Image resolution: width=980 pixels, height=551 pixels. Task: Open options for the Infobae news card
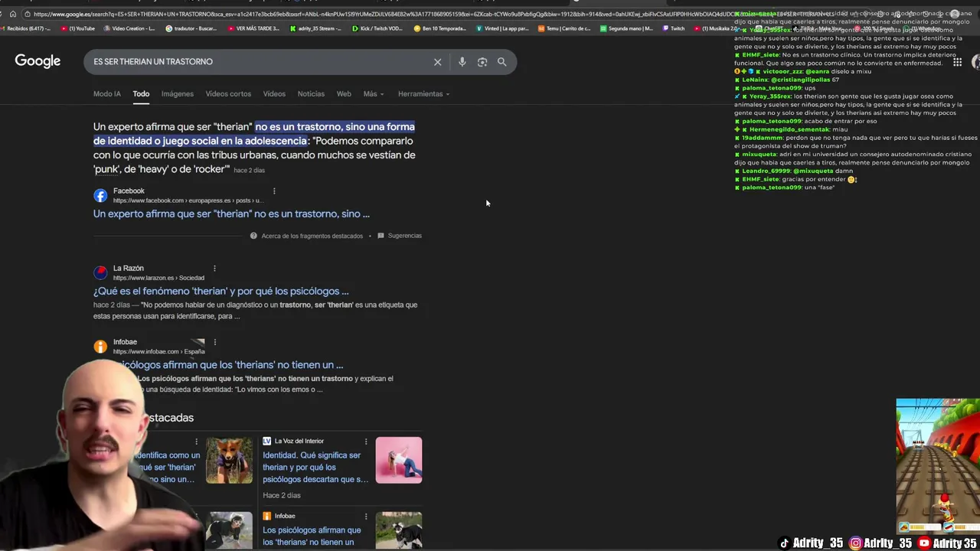point(366,517)
